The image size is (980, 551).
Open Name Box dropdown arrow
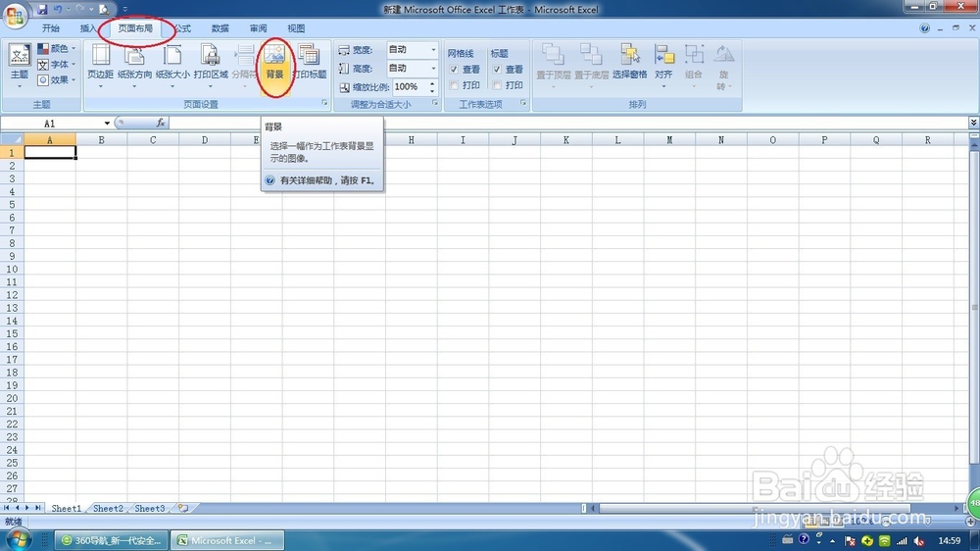[x=107, y=124]
